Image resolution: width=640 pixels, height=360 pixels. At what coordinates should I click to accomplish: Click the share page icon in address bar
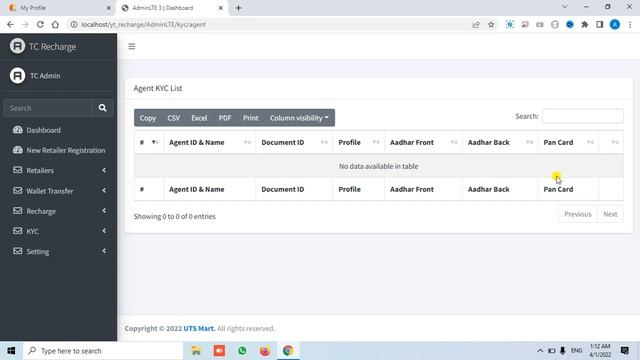pos(476,24)
